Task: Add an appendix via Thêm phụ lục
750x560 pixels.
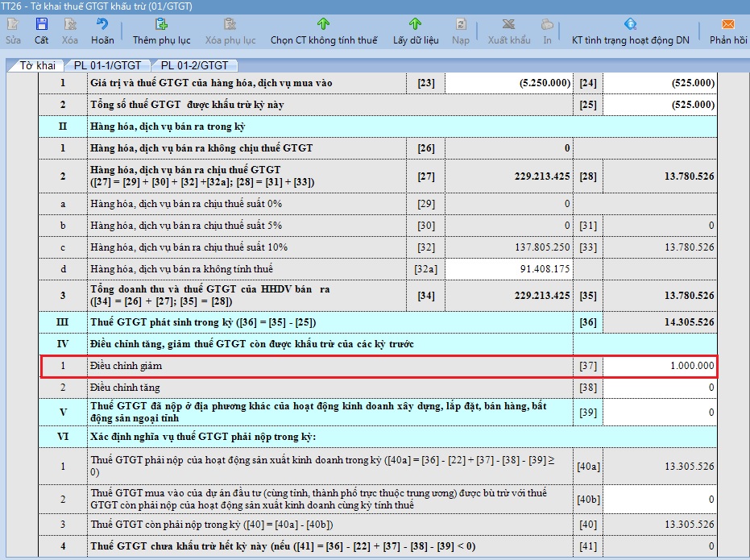Action: coord(161,24)
